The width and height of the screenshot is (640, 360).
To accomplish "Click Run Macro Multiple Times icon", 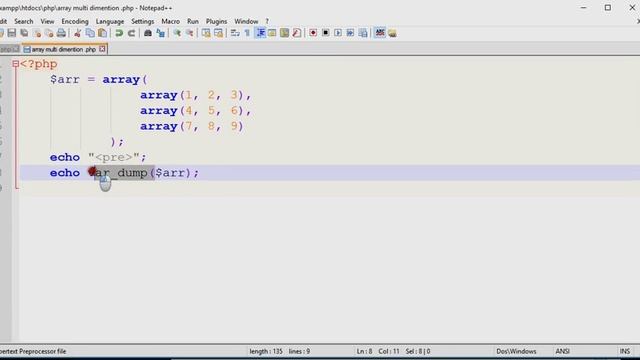I will point(350,33).
